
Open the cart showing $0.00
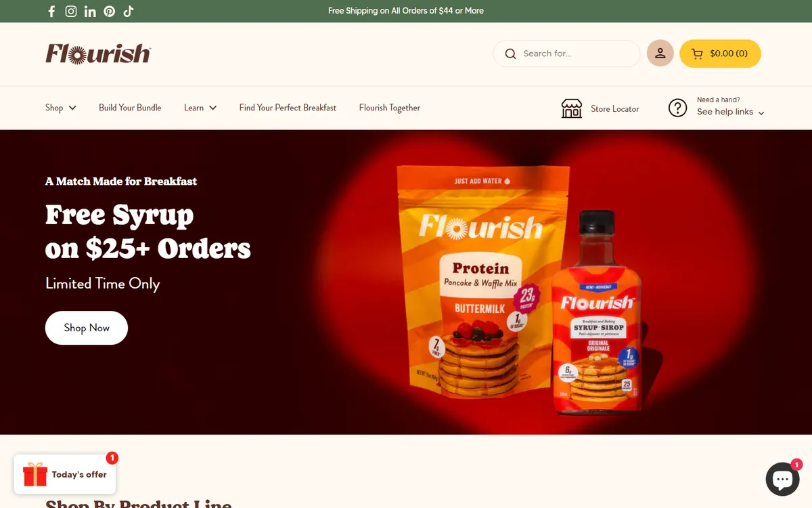(720, 54)
